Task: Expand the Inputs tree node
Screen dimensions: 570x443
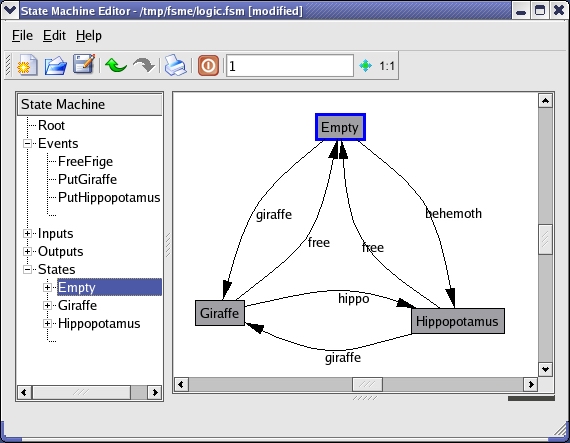Action: 27,233
